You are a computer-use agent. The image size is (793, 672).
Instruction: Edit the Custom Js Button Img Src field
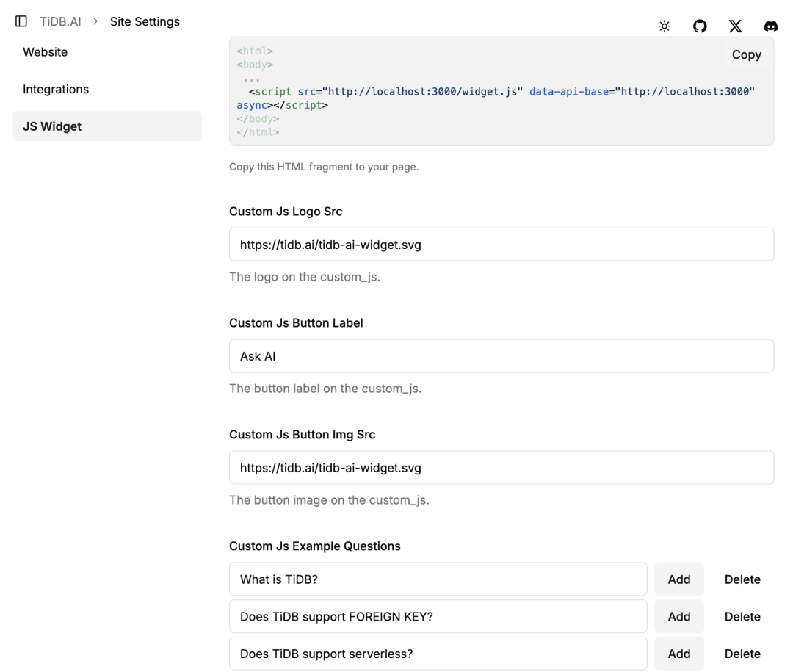click(501, 468)
